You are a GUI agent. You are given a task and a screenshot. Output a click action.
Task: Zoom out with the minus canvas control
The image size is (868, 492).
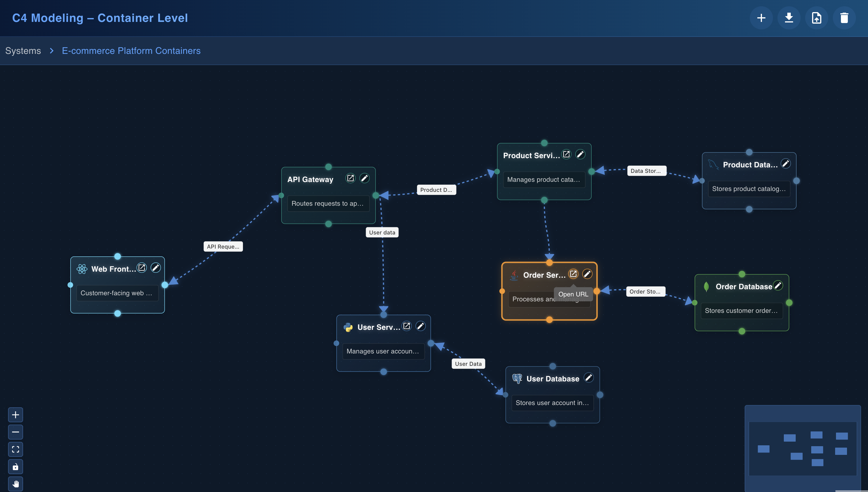point(16,432)
